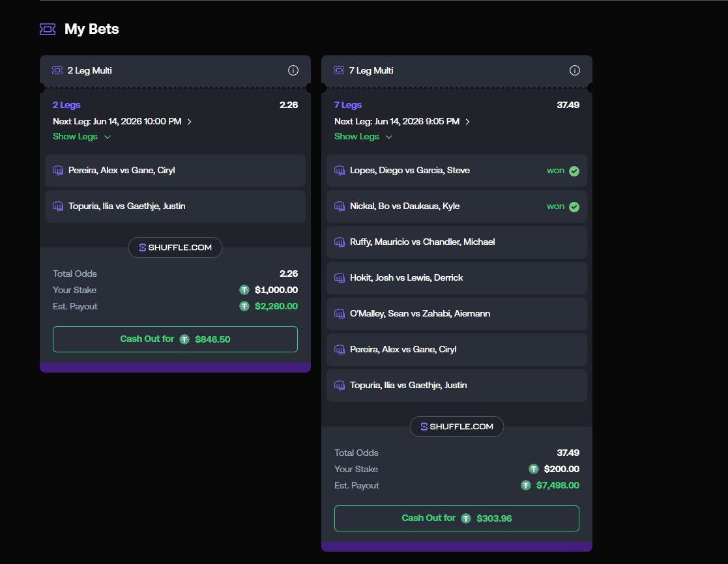Cash out 2 Leg Multi for $846.50

click(x=175, y=339)
